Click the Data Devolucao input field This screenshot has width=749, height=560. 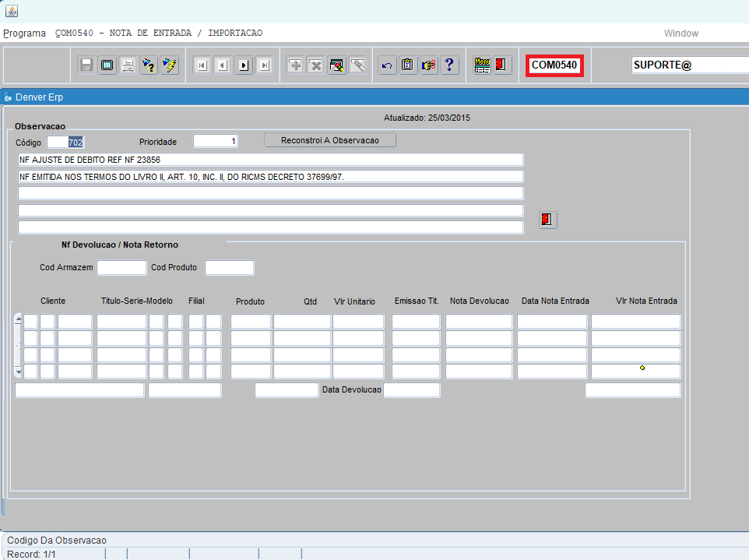(x=412, y=390)
